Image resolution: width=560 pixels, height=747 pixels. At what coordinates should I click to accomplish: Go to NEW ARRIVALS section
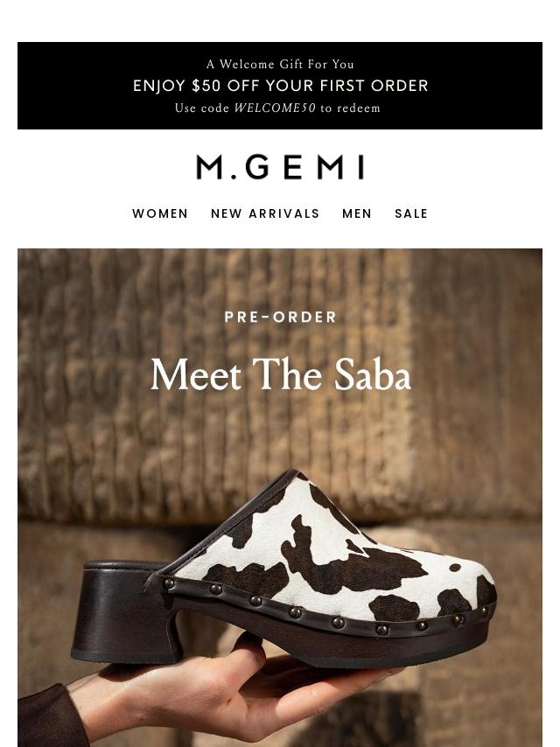[265, 213]
